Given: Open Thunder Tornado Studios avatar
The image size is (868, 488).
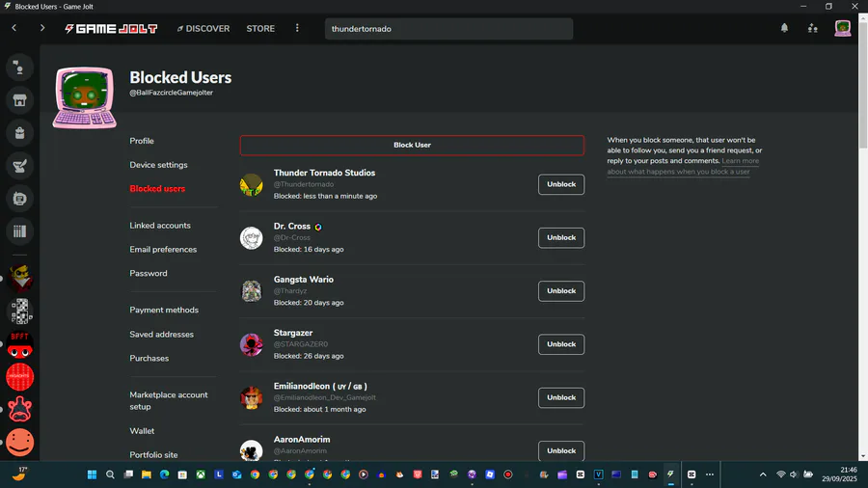Looking at the screenshot, I should click(x=252, y=184).
